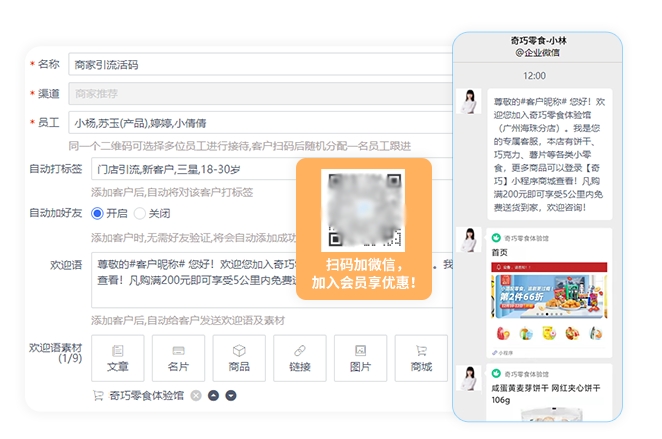Click the disabled 渠道 field
The image size is (662, 439).
coord(260,93)
